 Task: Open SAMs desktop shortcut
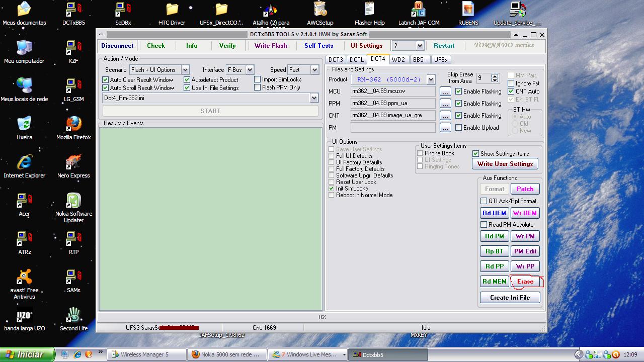pyautogui.click(x=73, y=281)
